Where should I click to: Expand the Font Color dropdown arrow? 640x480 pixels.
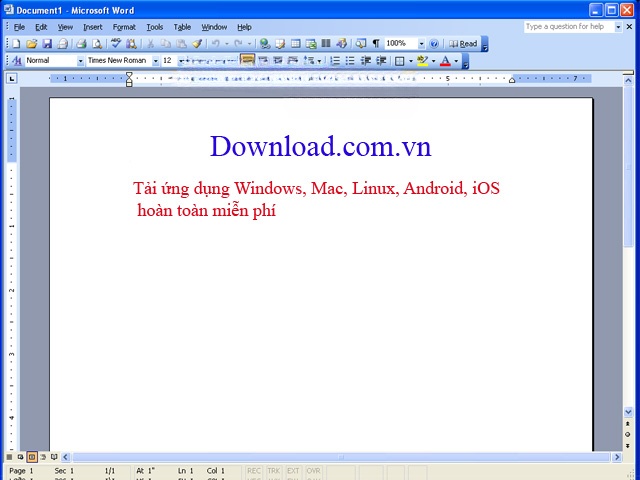click(x=456, y=61)
